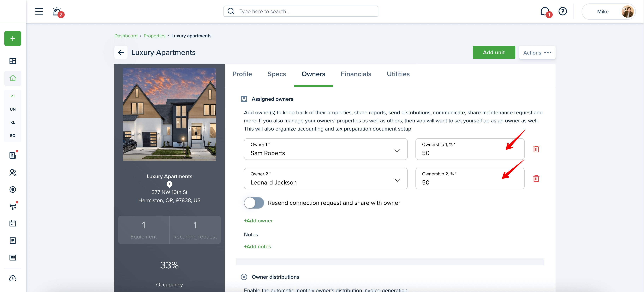Open the accounting dollar icon

13,189
